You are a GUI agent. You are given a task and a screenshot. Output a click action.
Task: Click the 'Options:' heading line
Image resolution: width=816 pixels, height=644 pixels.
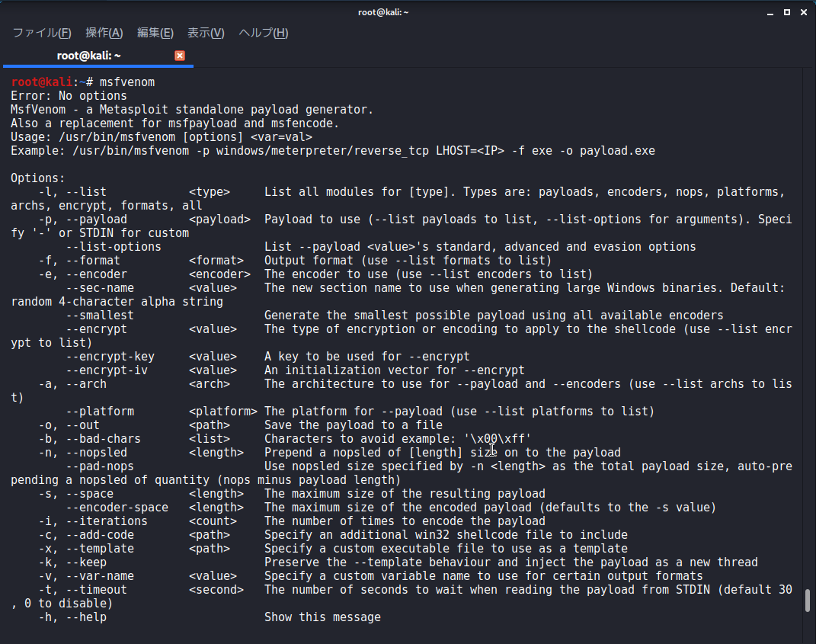[38, 178]
